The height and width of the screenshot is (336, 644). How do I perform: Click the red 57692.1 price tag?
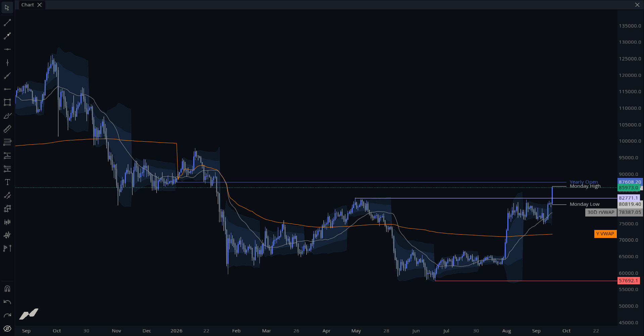(x=629, y=281)
